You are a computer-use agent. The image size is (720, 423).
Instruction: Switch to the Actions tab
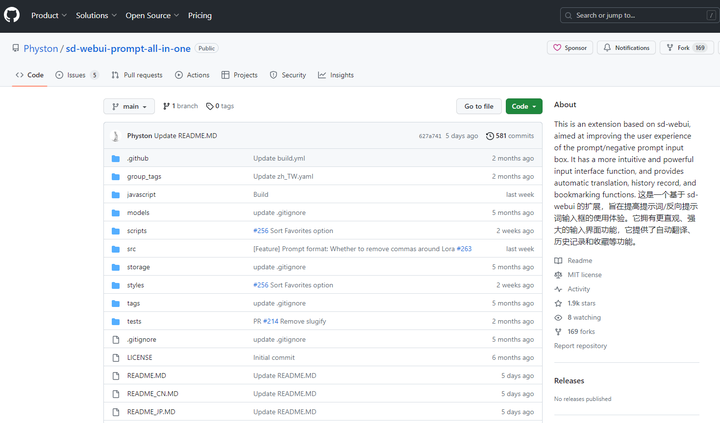[192, 75]
